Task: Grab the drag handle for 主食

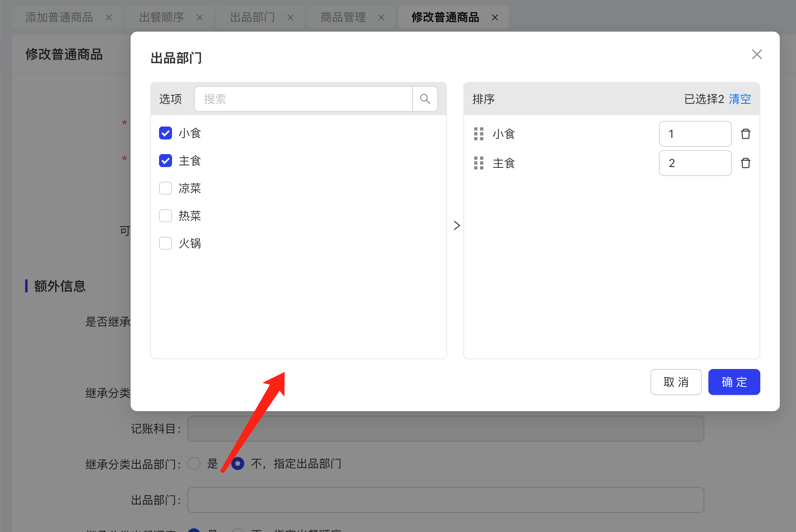Action: 479,163
